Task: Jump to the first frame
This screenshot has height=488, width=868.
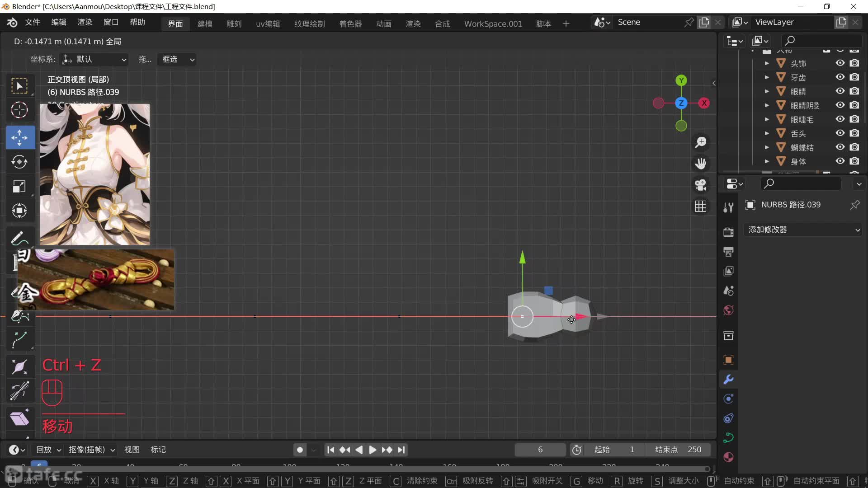Action: point(330,450)
